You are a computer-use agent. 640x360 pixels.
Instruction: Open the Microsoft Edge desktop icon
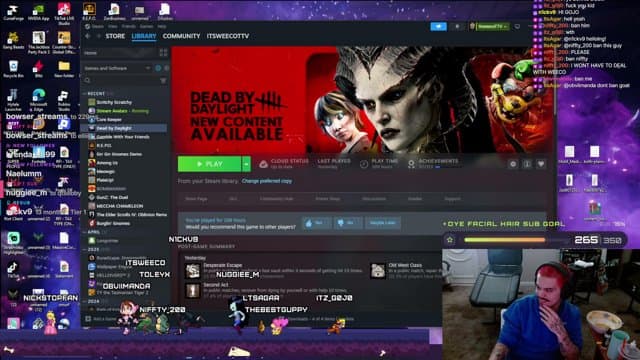coord(38,100)
